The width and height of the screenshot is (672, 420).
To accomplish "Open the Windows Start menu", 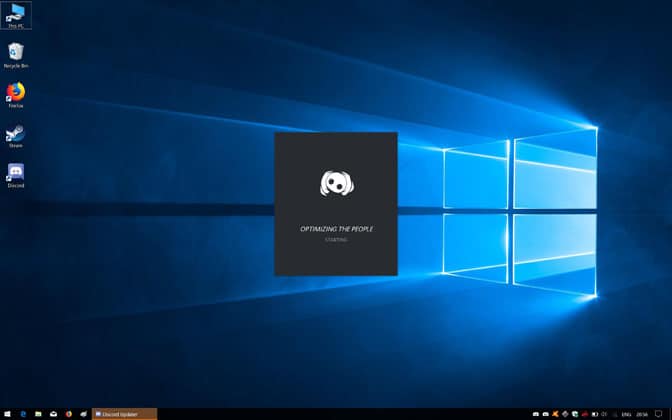I will 7,414.
